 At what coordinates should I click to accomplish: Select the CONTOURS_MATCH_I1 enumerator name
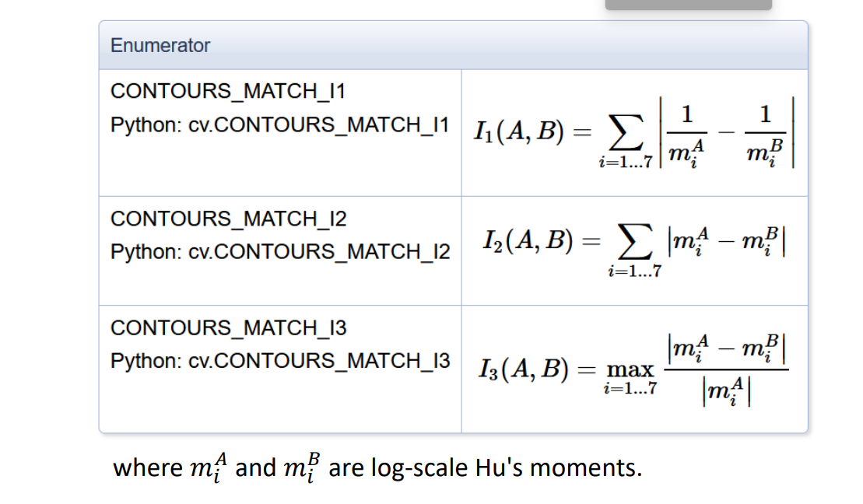(x=228, y=91)
